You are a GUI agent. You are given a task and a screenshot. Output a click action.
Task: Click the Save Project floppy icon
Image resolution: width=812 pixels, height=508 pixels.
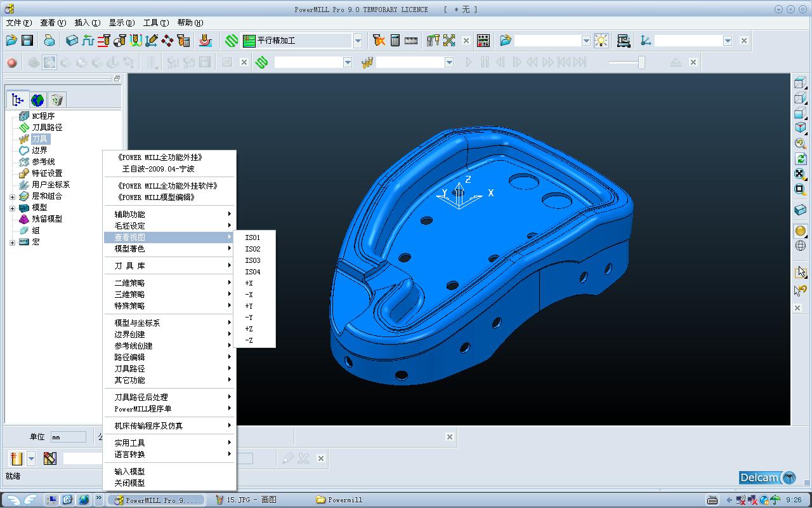27,41
